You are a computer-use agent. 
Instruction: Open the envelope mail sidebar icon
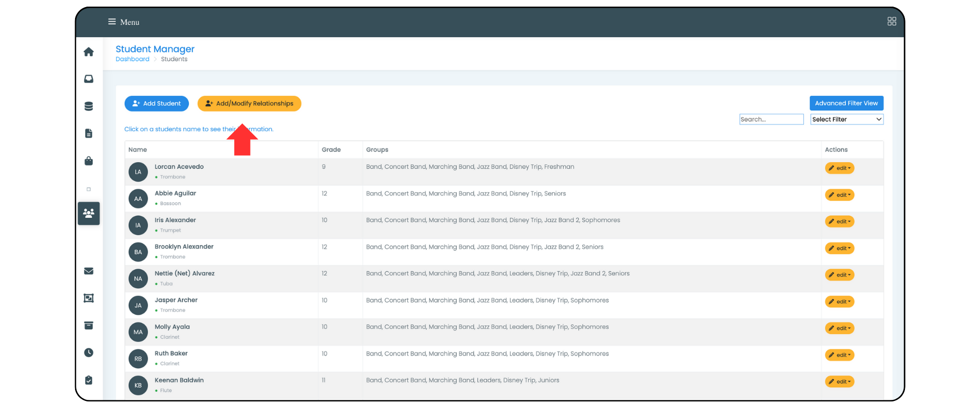tap(89, 271)
